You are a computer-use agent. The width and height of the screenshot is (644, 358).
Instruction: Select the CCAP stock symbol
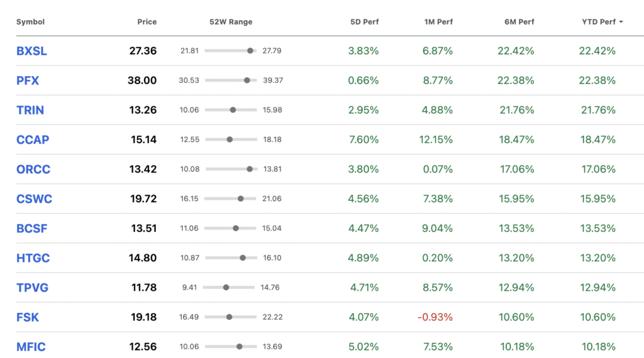tap(33, 139)
